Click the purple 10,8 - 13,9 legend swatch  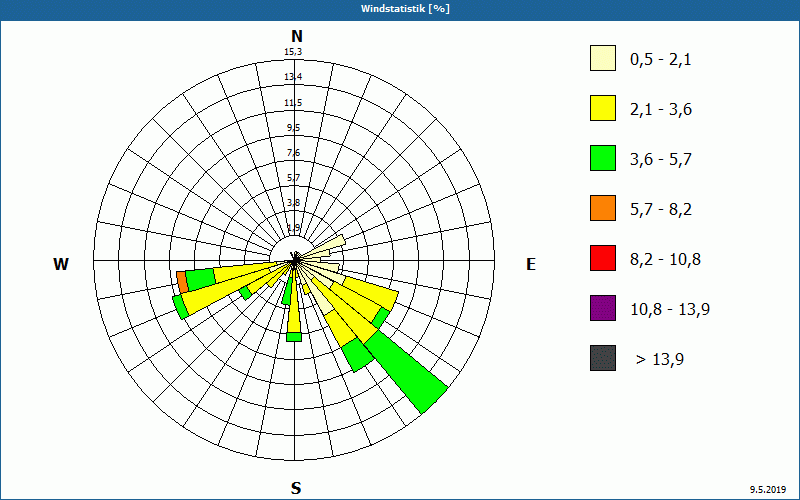603,308
